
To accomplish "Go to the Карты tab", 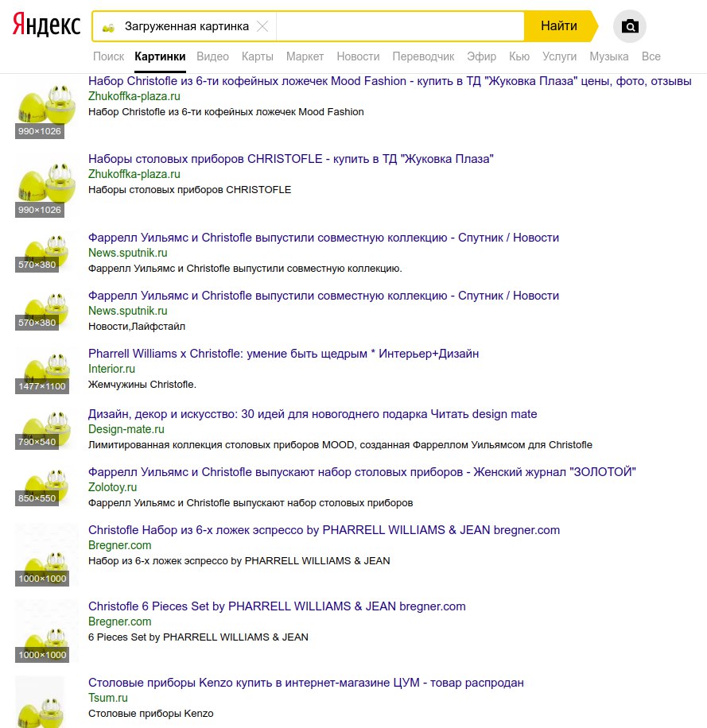I will click(x=258, y=56).
